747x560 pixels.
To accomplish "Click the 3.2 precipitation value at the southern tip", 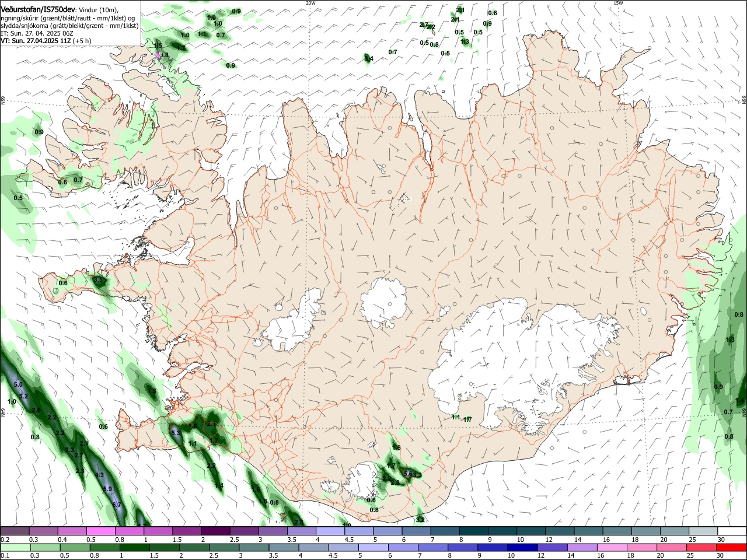I will pyautogui.click(x=420, y=519).
